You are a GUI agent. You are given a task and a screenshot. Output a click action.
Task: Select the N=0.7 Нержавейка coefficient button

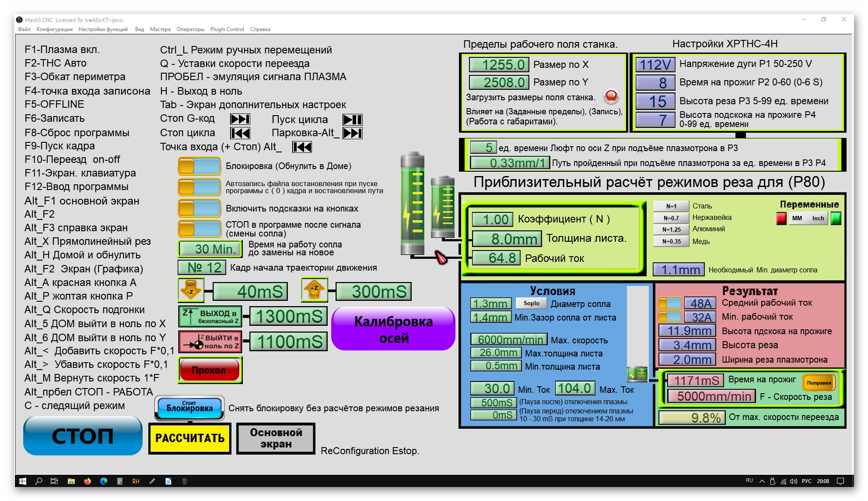pyautogui.click(x=671, y=218)
